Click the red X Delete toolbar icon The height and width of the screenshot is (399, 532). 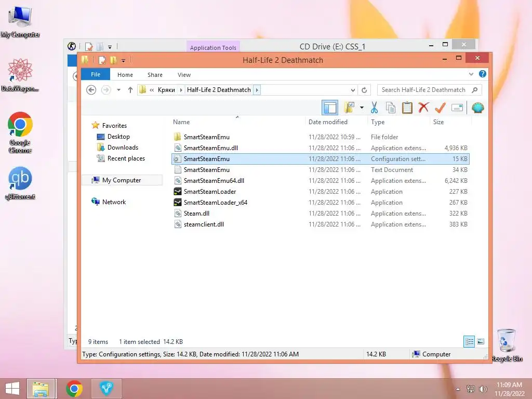click(423, 108)
